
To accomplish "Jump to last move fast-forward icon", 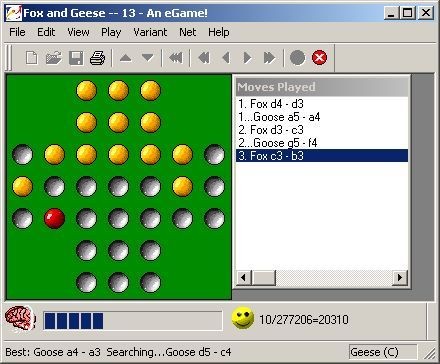I will coord(269,58).
